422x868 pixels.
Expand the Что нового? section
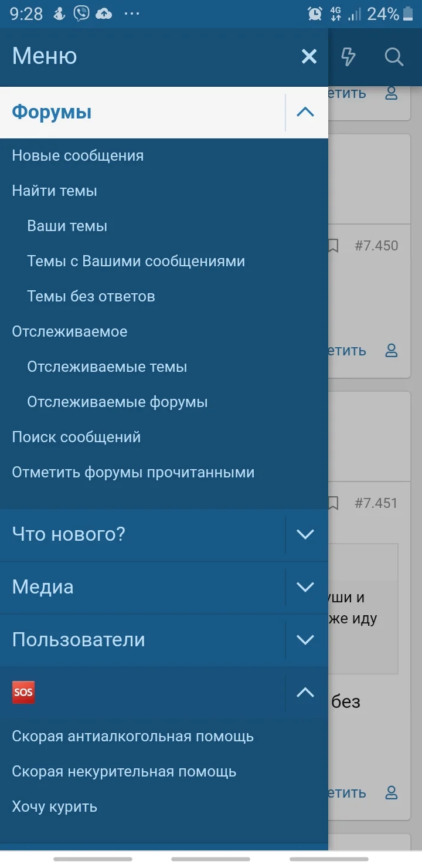[x=304, y=534]
